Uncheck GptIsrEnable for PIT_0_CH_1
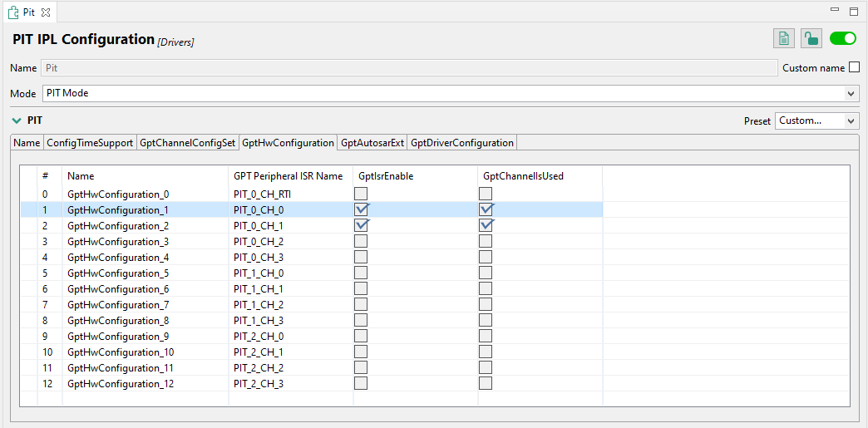The width and height of the screenshot is (868, 428). (361, 224)
